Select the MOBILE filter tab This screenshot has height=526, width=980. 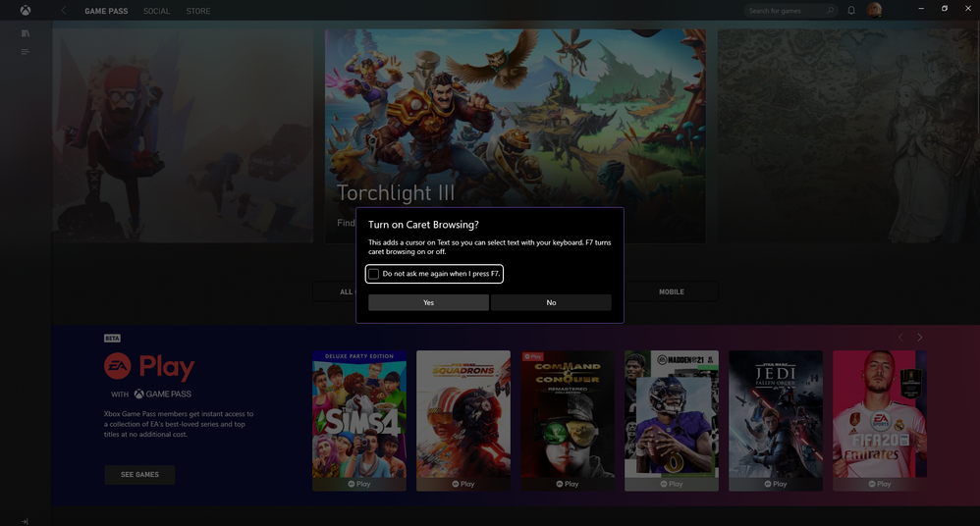click(x=672, y=291)
